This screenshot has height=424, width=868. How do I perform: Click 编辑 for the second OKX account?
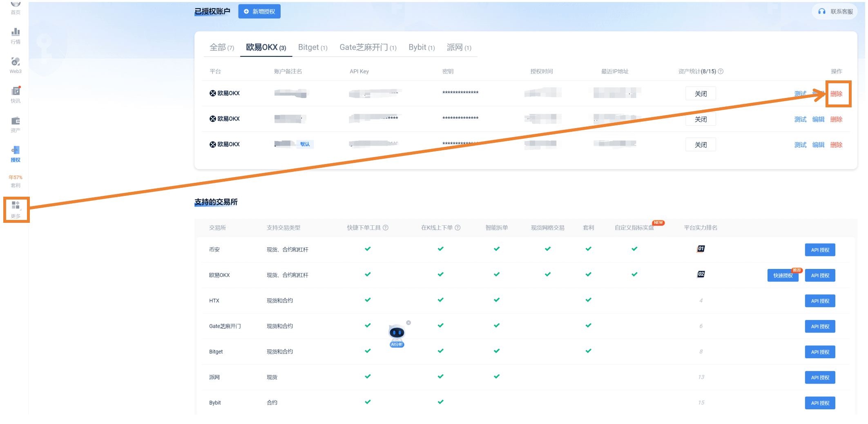pyautogui.click(x=818, y=119)
